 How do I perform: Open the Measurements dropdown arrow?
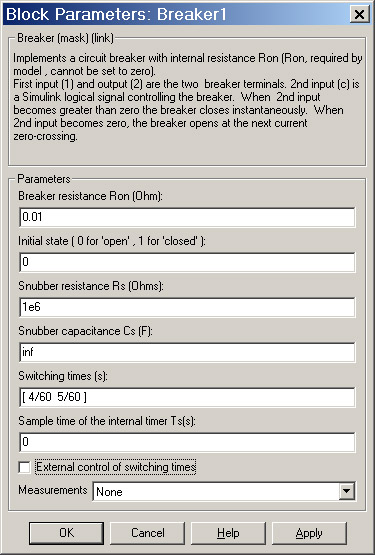[346, 491]
